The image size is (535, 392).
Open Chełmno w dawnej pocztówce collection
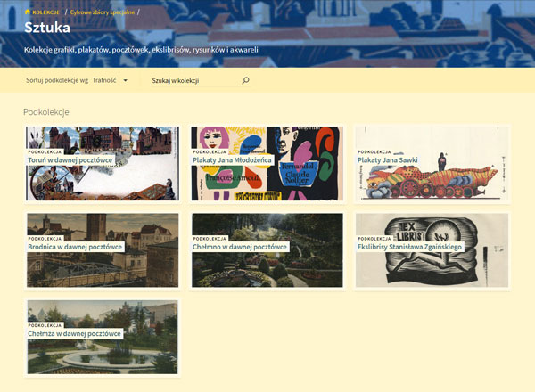240,247
